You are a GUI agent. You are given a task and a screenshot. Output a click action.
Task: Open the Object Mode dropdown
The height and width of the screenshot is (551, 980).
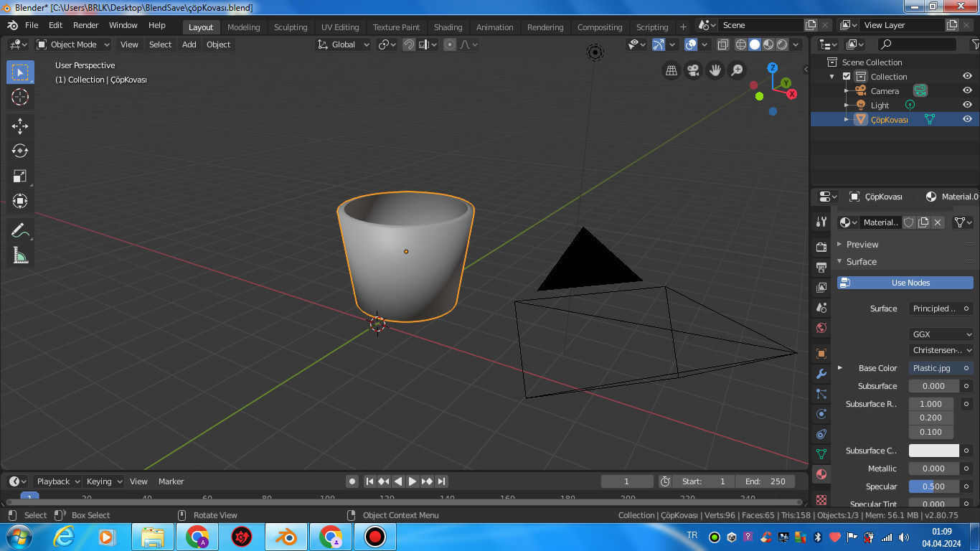73,44
